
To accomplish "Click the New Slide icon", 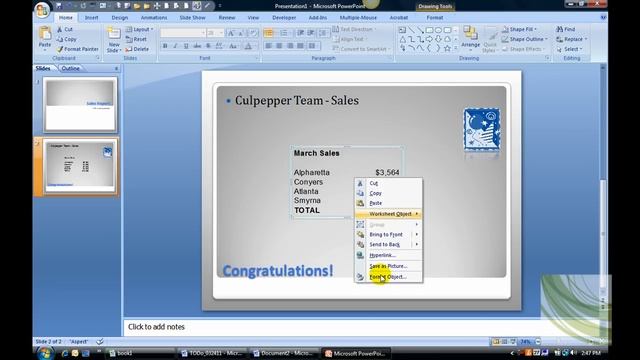I will point(114,33).
